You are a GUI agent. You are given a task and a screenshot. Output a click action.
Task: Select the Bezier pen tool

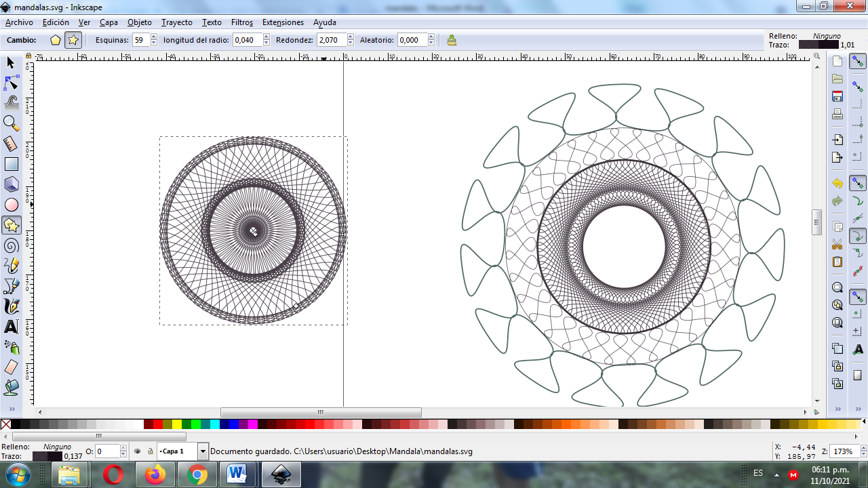[x=11, y=286]
